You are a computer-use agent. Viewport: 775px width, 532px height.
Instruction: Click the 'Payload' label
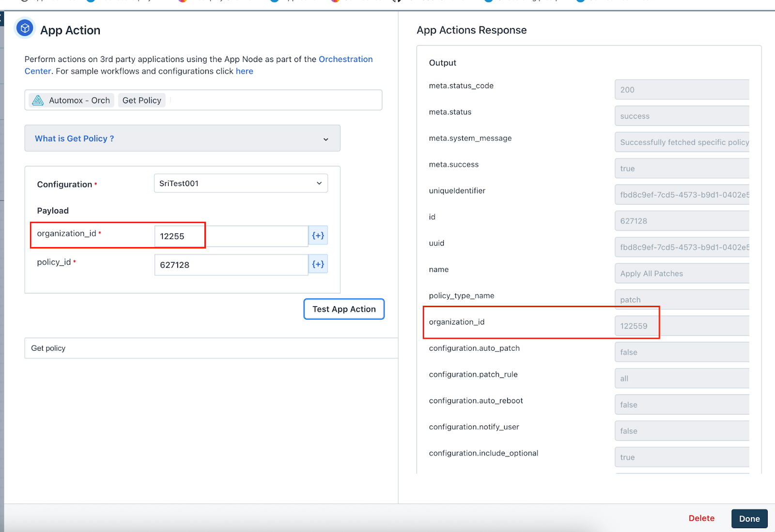pos(53,211)
